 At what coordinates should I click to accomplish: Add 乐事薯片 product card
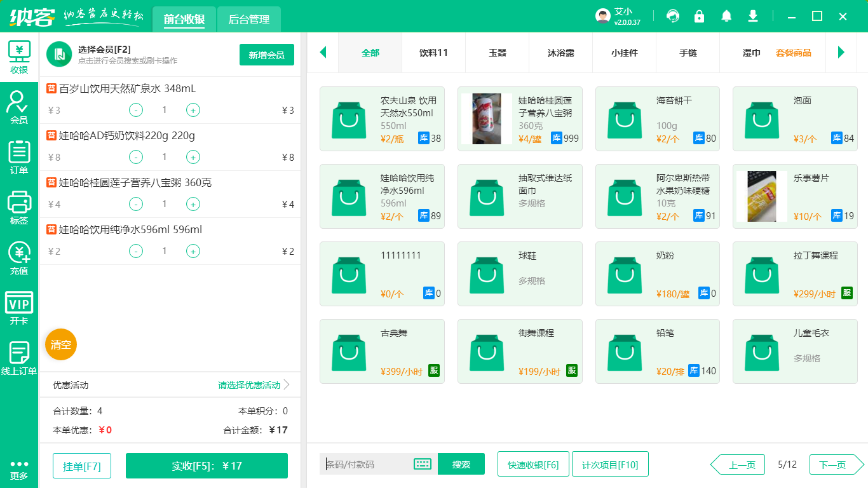coord(795,196)
